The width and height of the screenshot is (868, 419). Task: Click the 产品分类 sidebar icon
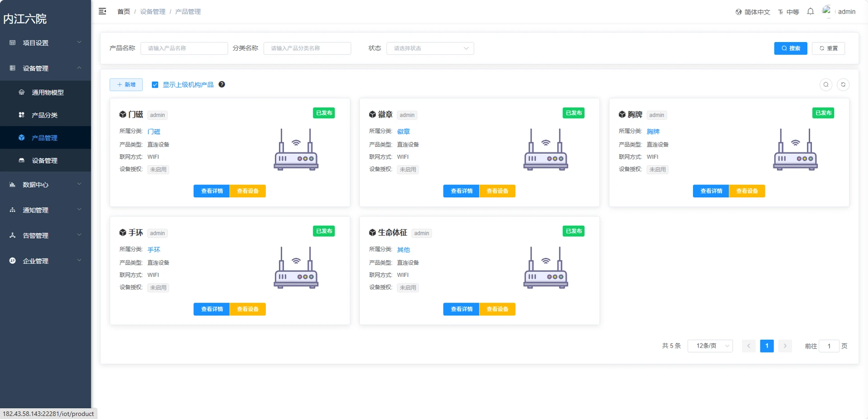click(21, 115)
